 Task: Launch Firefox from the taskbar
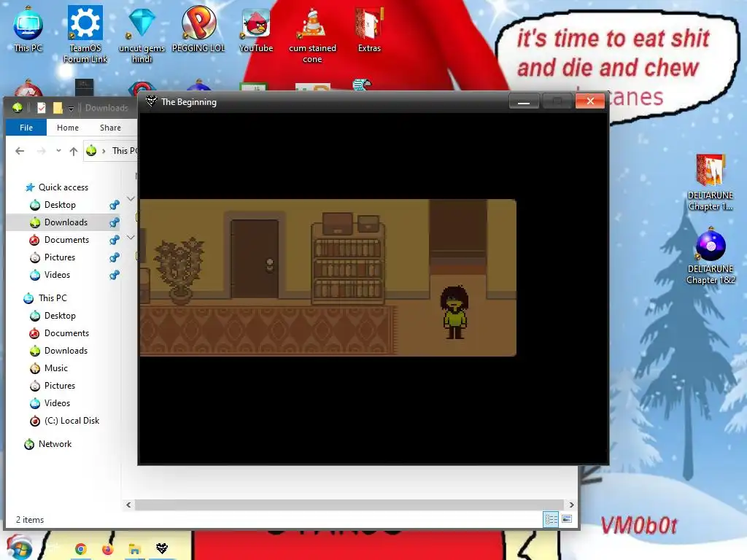(x=108, y=549)
